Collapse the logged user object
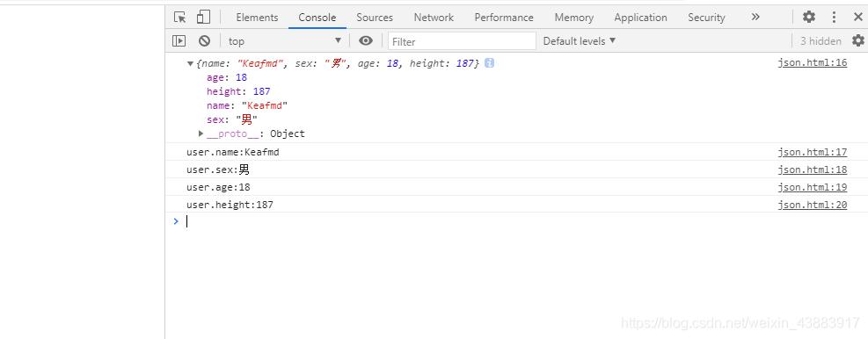 click(191, 63)
